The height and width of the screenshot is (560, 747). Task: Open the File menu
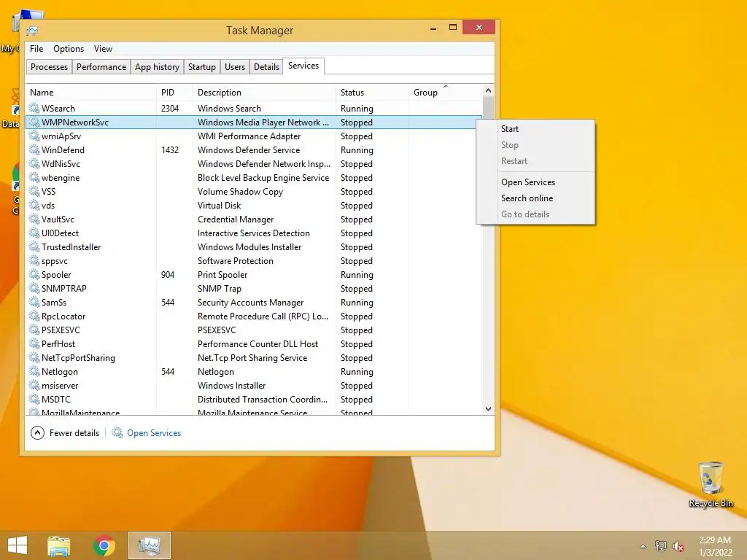[36, 49]
